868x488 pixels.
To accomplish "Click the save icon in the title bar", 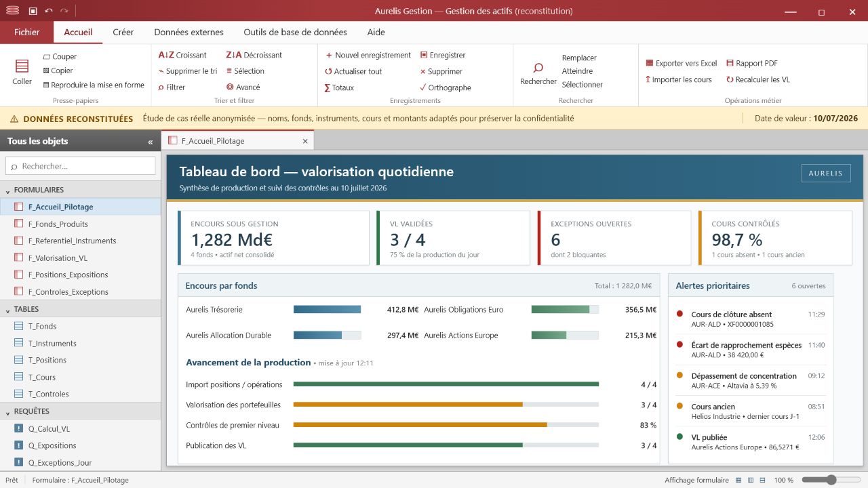I will click(x=33, y=11).
